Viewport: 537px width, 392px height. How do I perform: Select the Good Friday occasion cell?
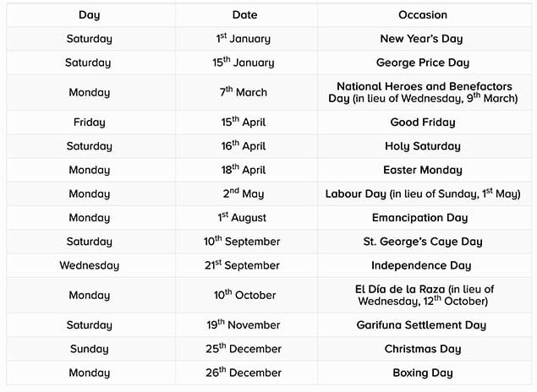pos(422,122)
